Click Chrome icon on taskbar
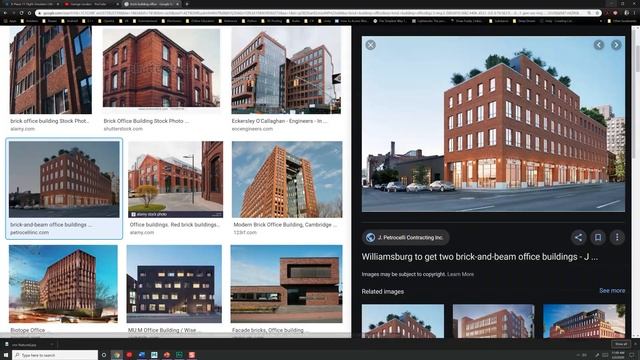Image resolution: width=640 pixels, height=360 pixels. [117, 355]
